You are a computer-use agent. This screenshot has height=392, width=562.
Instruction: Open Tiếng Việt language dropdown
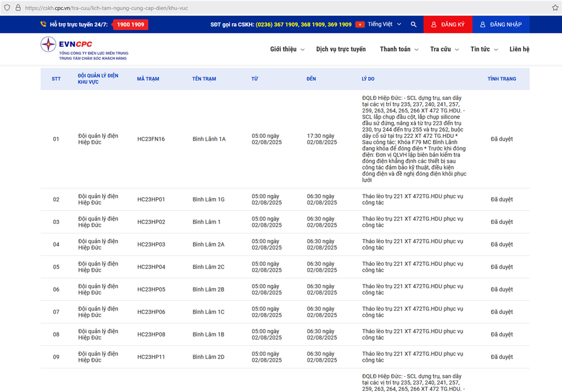[x=384, y=25]
